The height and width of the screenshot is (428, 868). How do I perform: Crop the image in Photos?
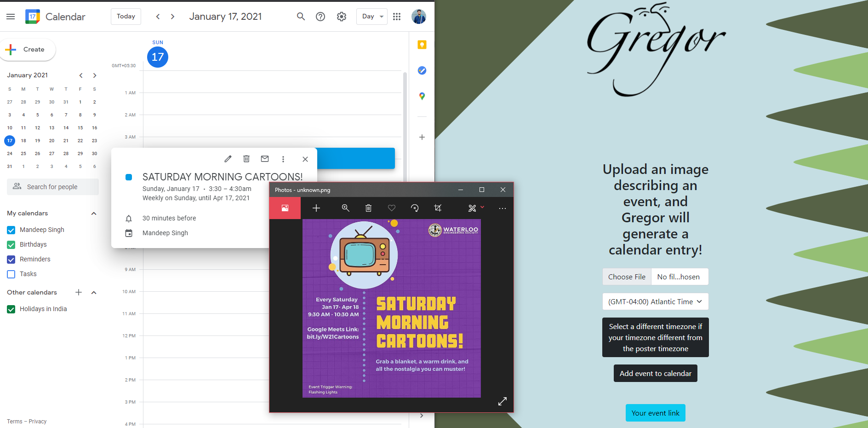click(x=438, y=208)
